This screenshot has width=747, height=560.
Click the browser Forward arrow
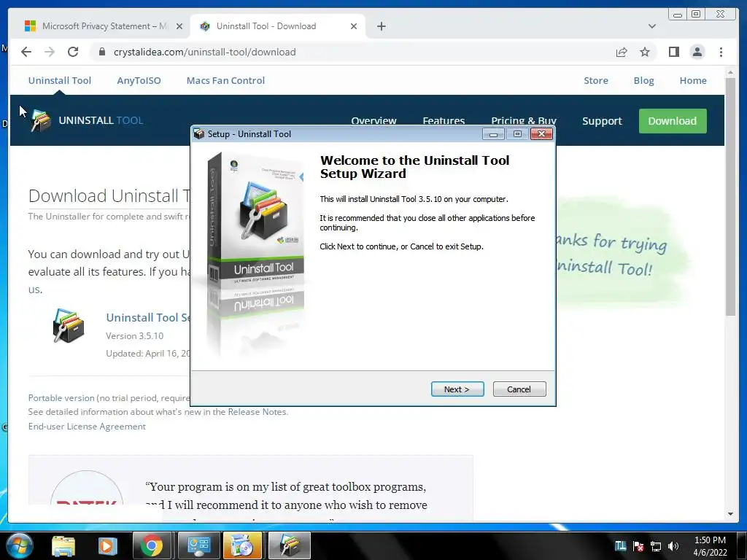[x=50, y=52]
